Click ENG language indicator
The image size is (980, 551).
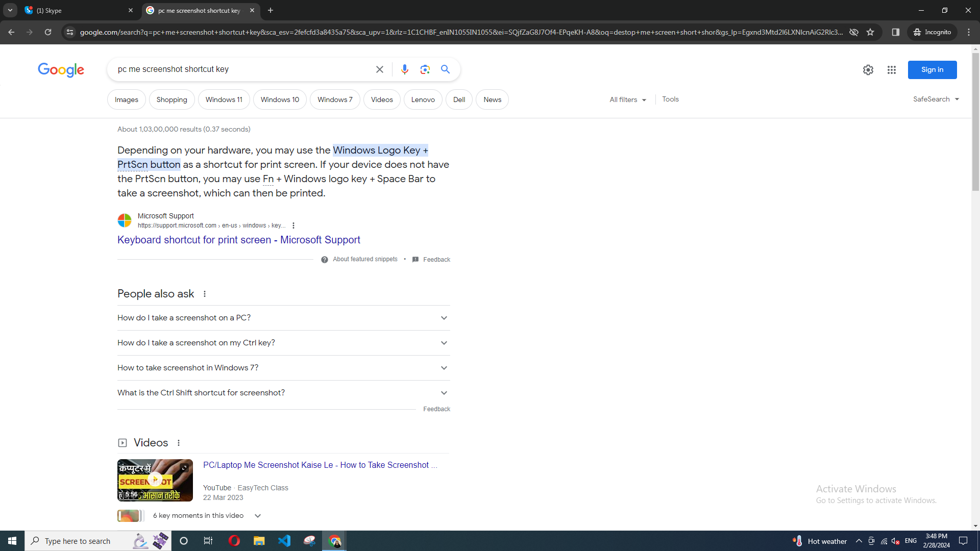[x=911, y=541]
